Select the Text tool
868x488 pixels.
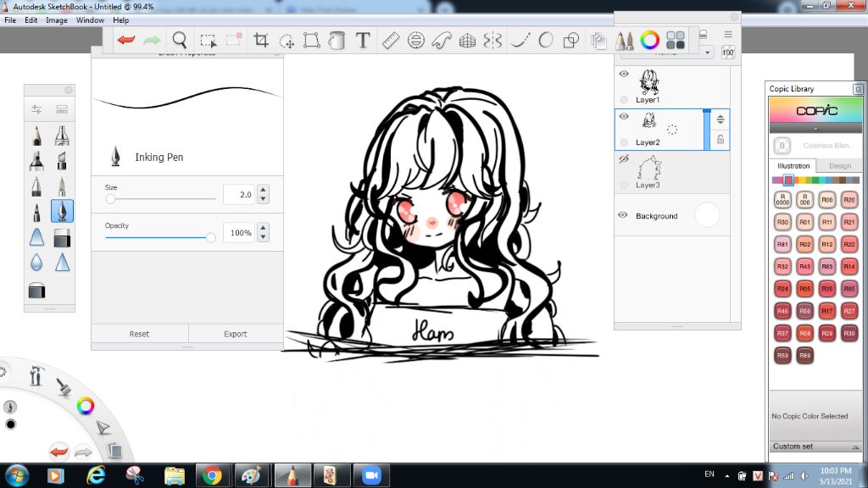pos(363,40)
